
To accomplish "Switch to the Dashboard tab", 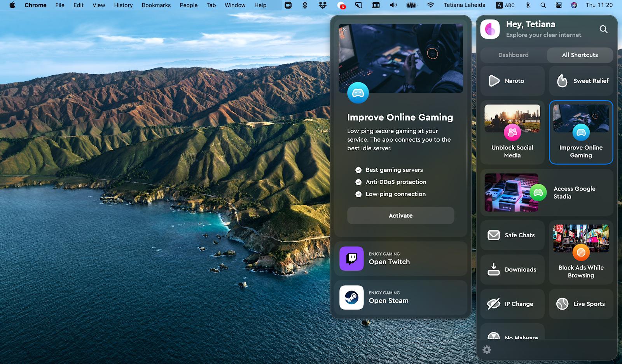I will coord(513,55).
